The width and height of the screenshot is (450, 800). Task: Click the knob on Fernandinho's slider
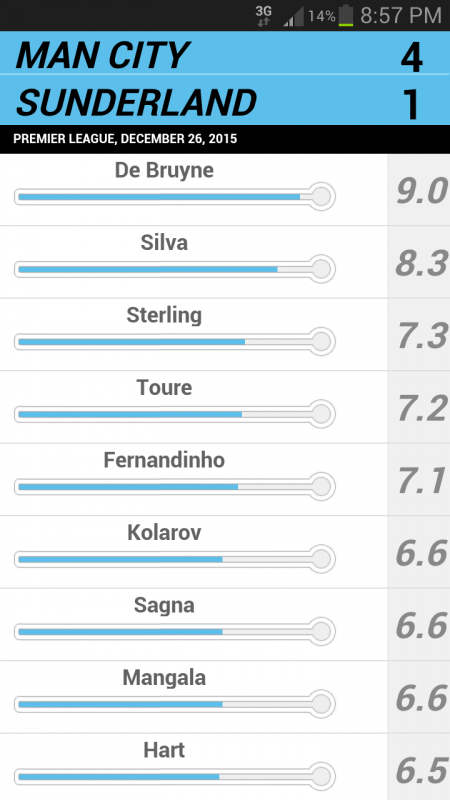coord(321,486)
